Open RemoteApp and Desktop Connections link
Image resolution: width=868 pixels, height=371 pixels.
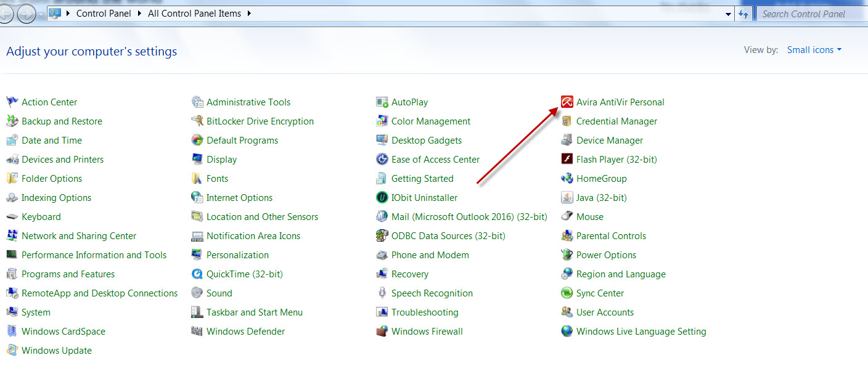point(99,293)
